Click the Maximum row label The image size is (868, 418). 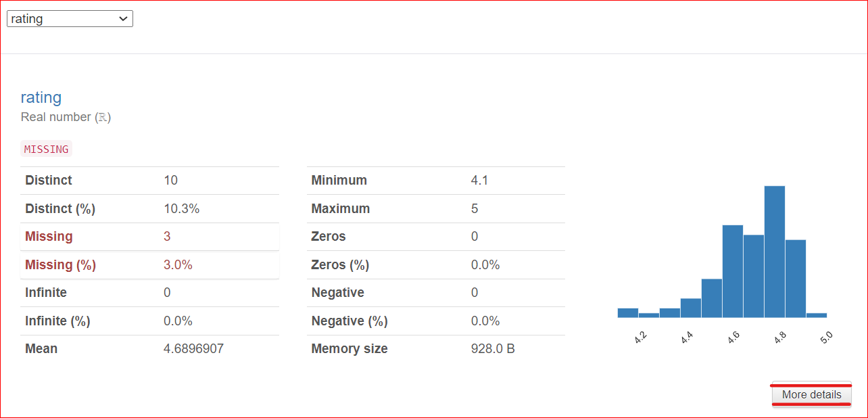[340, 209]
